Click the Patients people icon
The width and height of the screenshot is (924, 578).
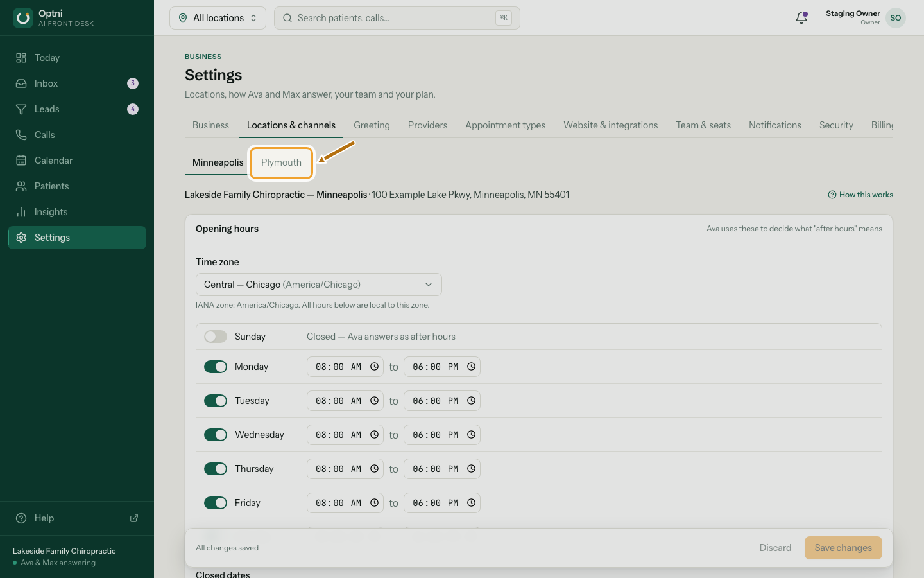click(21, 186)
